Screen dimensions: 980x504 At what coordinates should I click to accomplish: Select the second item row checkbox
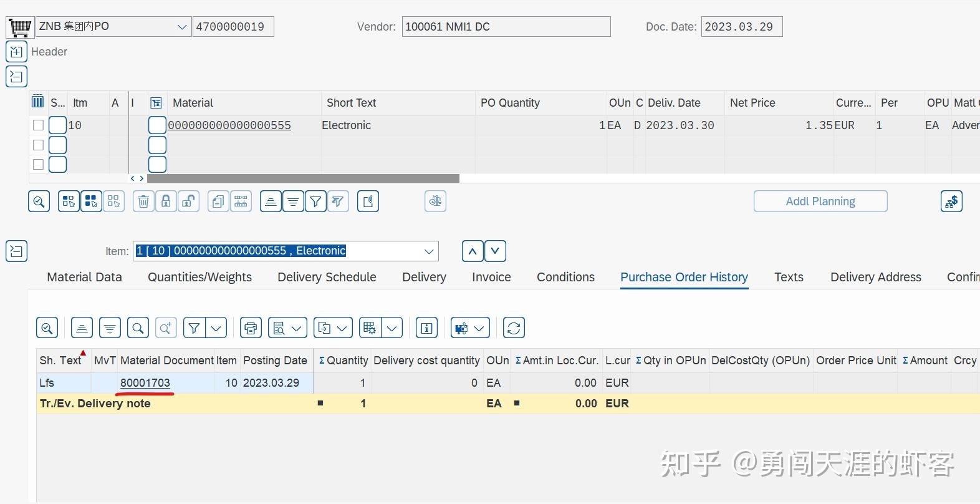pyautogui.click(x=38, y=145)
